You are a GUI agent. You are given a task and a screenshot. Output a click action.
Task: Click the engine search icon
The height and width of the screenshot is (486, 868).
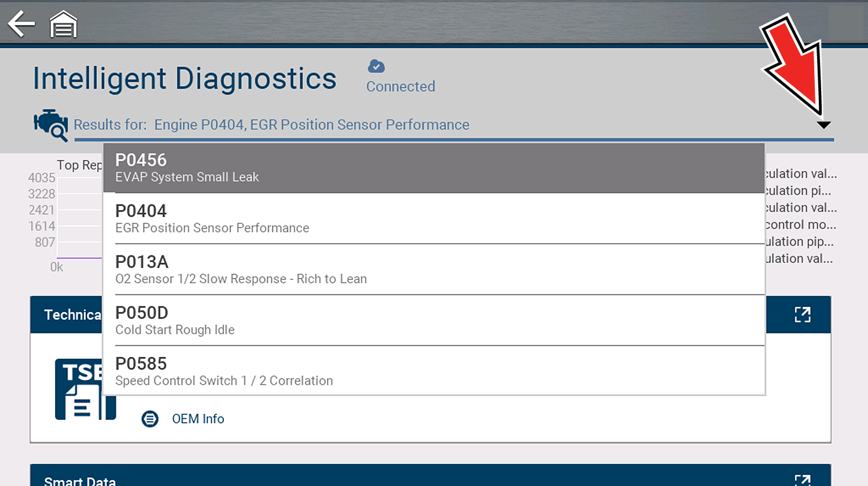pos(50,125)
